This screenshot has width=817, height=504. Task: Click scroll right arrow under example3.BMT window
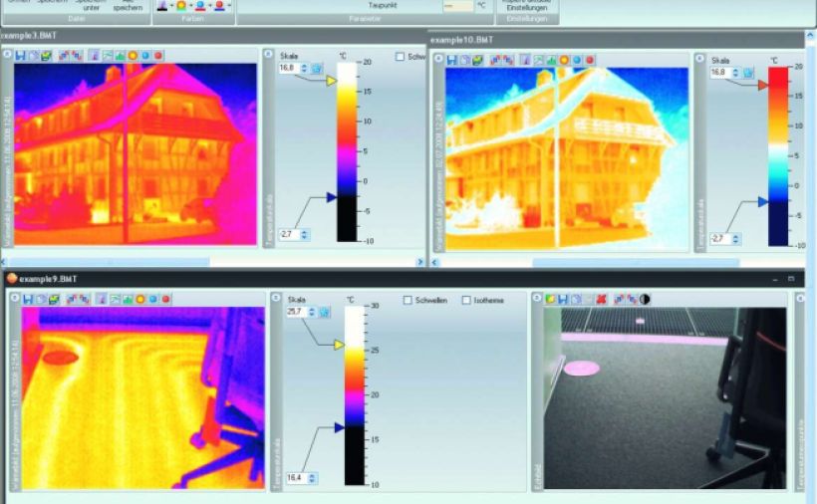pyautogui.click(x=420, y=262)
